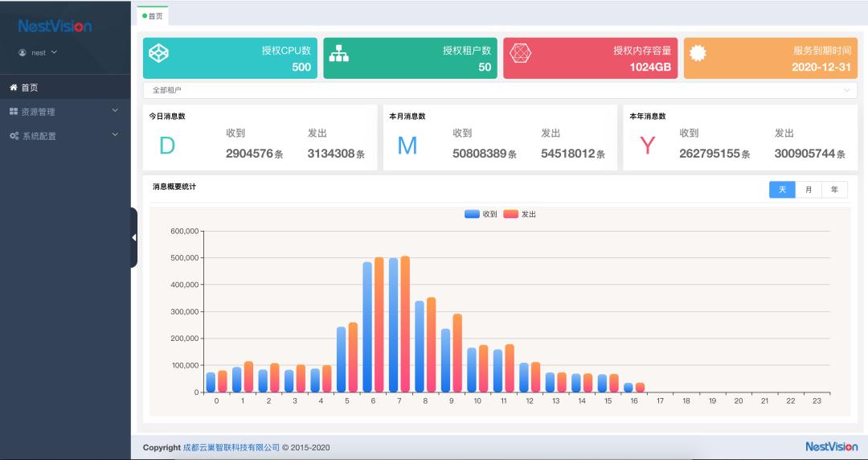Expand the 系统配置 chevron

coord(115,134)
